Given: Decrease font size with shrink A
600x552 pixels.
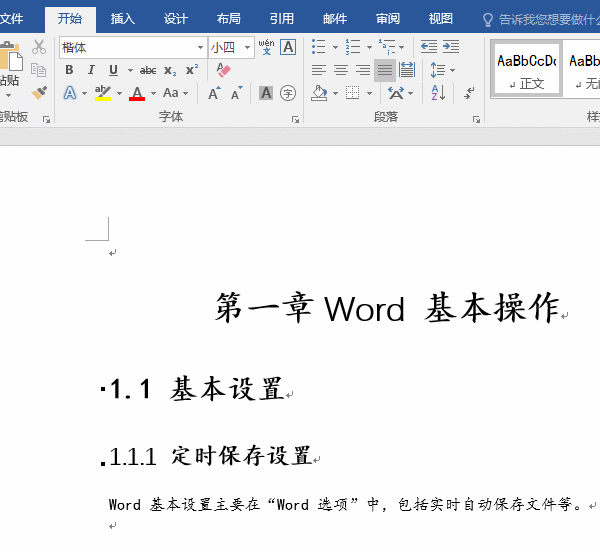Looking at the screenshot, I should pos(236,93).
